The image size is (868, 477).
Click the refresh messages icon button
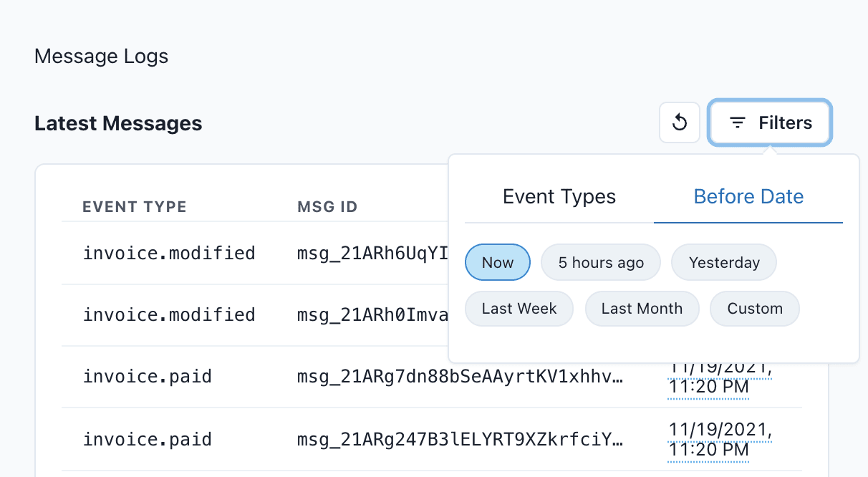coord(679,123)
